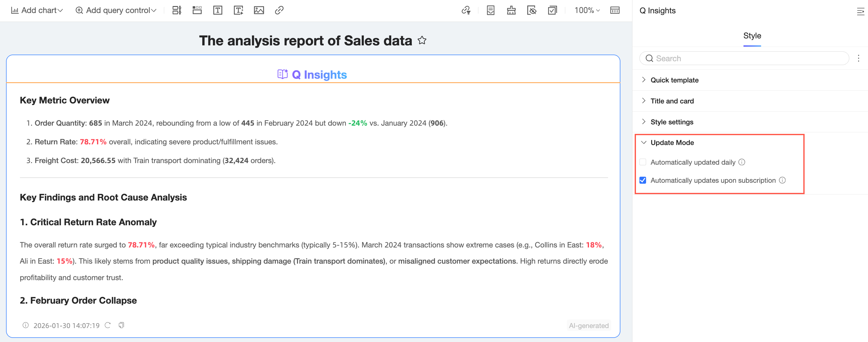Enable Automatically updated daily checkbox
Image resolution: width=868 pixels, height=342 pixels.
click(643, 162)
